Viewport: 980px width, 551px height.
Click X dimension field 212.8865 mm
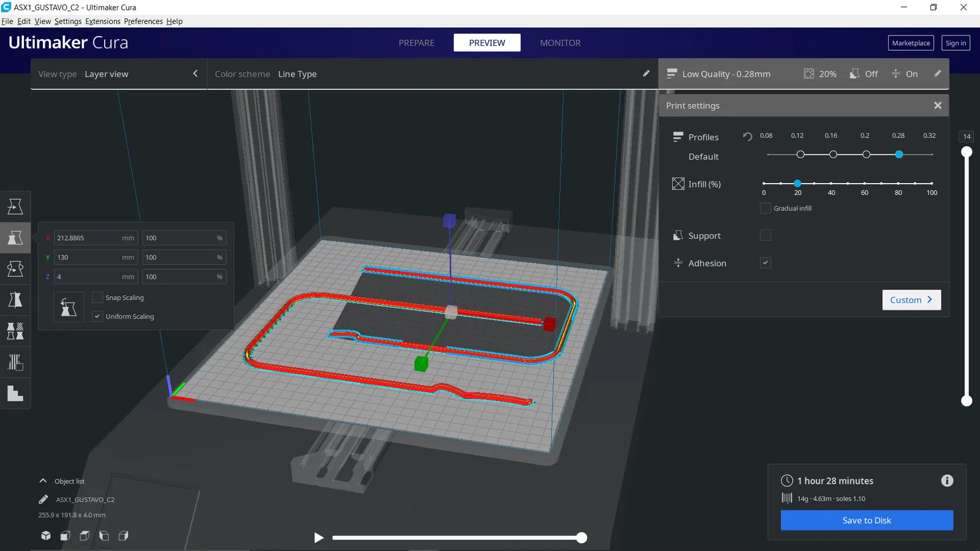click(x=96, y=238)
